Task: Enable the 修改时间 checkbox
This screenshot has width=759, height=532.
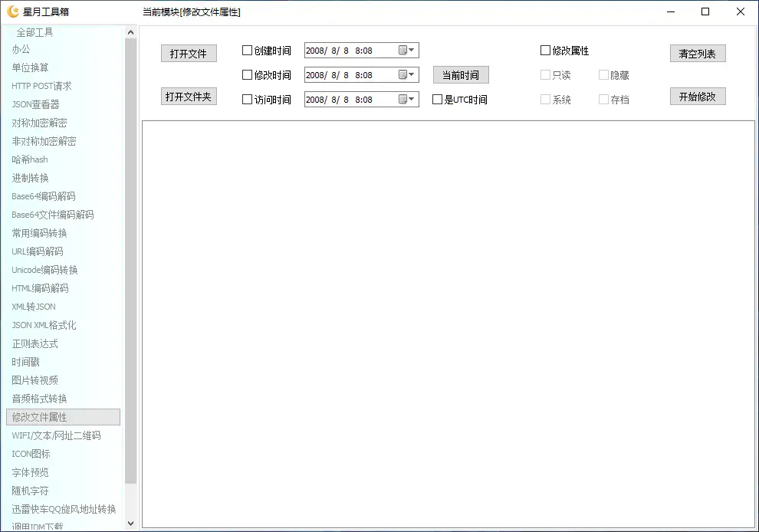Action: tap(247, 75)
